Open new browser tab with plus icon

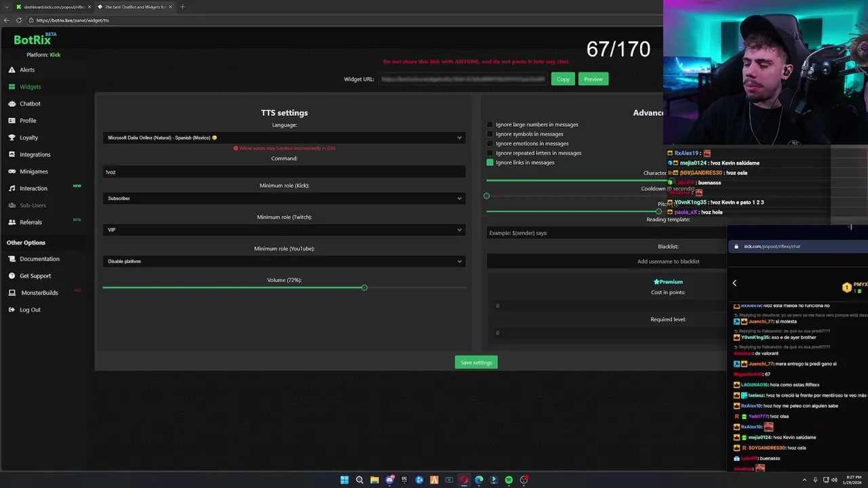coord(182,7)
